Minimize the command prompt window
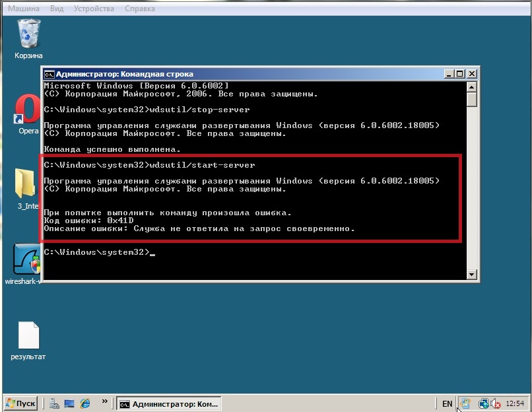 449,74
